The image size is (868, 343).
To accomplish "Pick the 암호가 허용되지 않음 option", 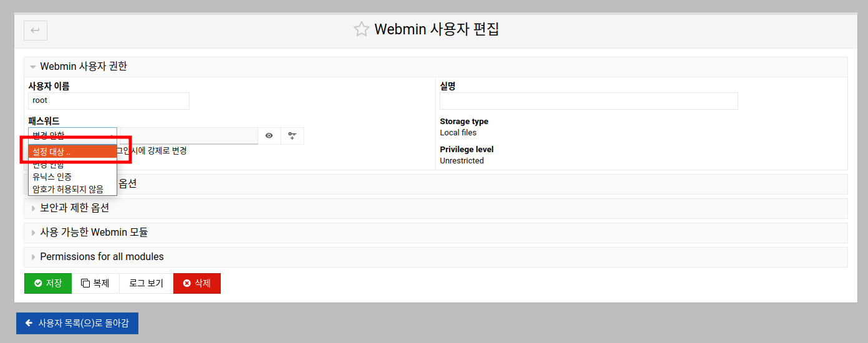I will [72, 189].
